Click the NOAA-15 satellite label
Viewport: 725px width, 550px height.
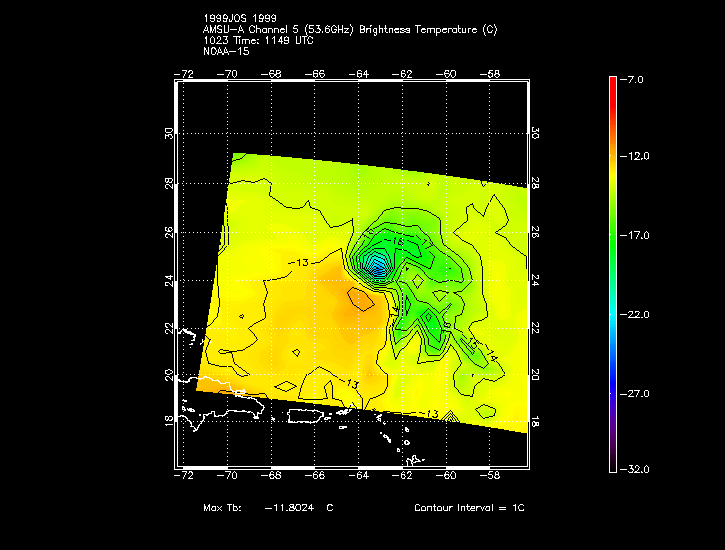(225, 51)
